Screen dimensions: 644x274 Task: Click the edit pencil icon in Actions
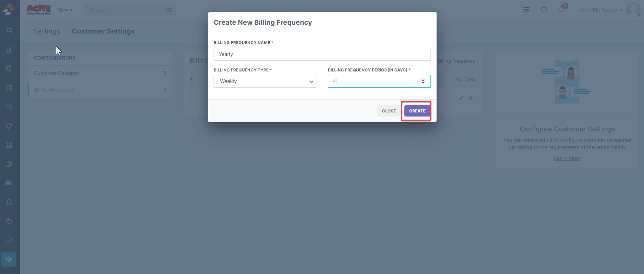tap(461, 98)
